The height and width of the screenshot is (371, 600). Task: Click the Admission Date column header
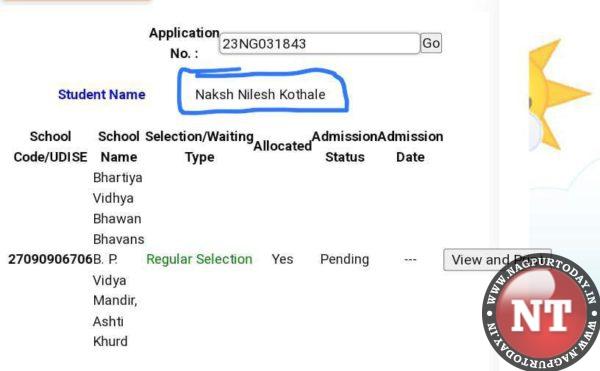point(411,146)
